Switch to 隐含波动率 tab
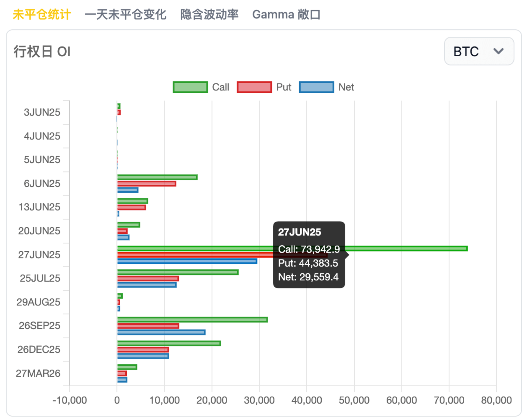The width and height of the screenshot is (522, 420). [x=209, y=14]
